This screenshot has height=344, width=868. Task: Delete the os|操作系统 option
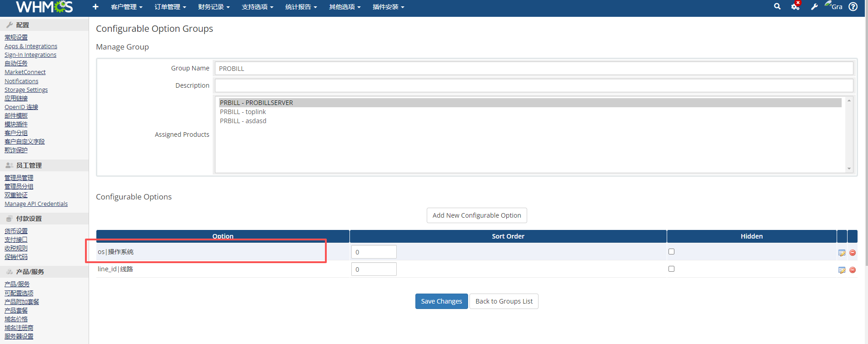853,253
